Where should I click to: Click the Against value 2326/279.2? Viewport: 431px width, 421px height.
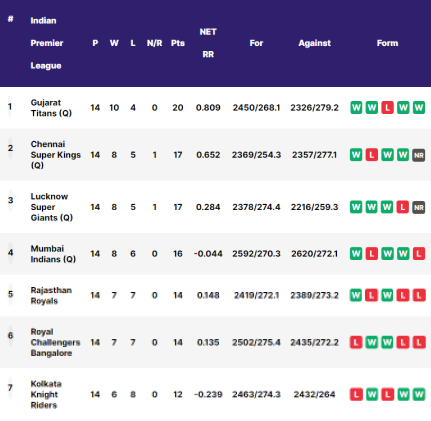(x=314, y=108)
